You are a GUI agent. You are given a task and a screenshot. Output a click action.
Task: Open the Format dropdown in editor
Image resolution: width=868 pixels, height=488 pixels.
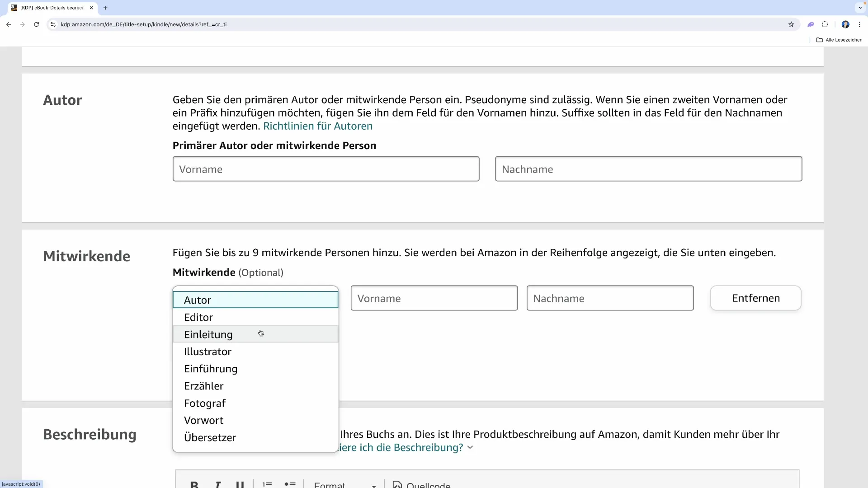pyautogui.click(x=344, y=485)
